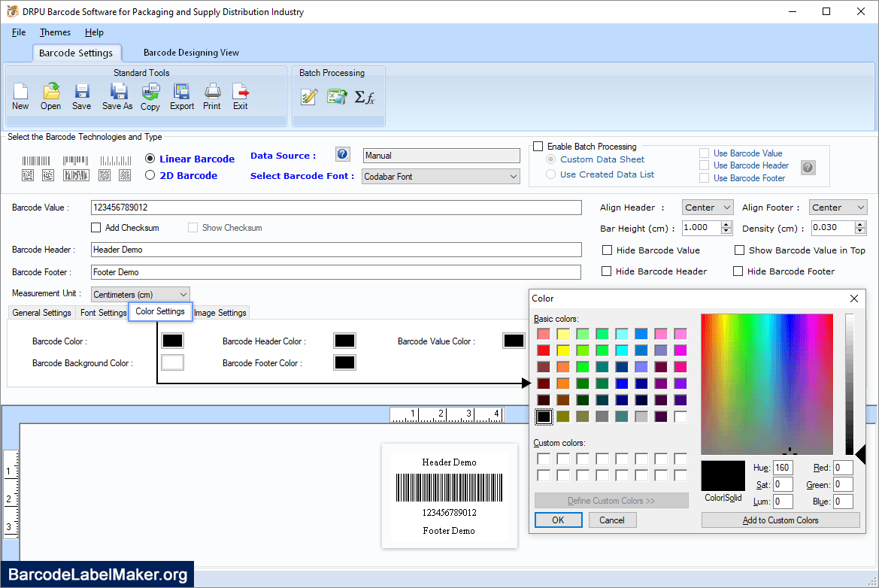Toggle Hide Barcode Header checkbox
Viewport: 879px width, 588px height.
pyautogui.click(x=606, y=271)
